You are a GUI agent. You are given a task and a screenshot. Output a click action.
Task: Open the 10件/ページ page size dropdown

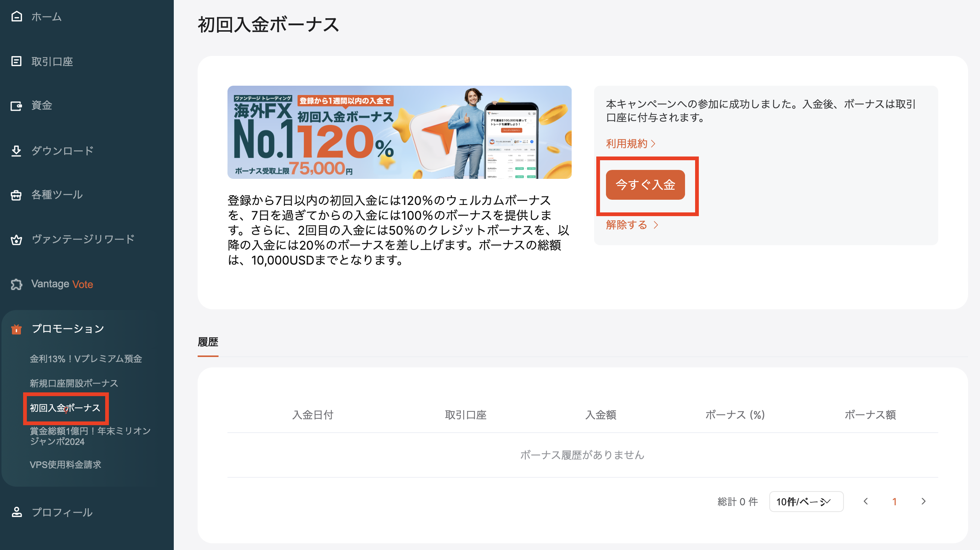pyautogui.click(x=806, y=502)
